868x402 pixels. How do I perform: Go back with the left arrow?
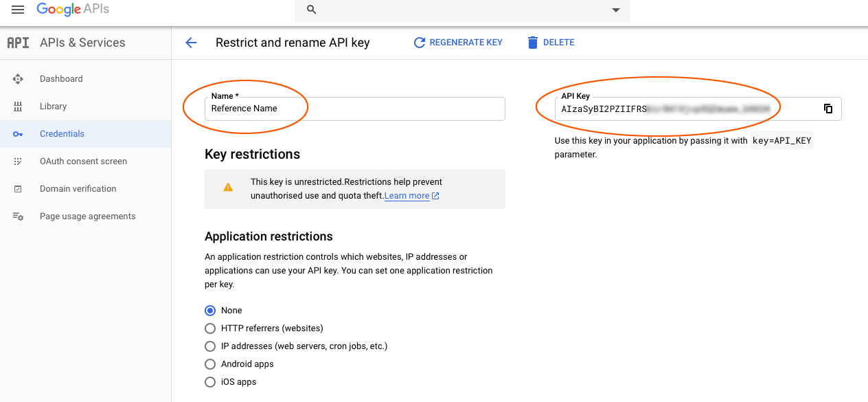pos(191,43)
